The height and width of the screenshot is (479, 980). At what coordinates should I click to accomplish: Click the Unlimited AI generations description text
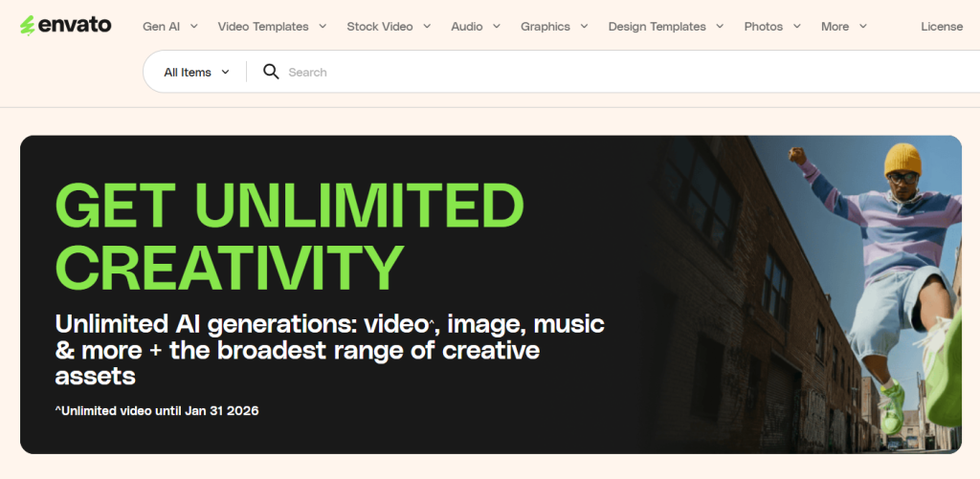coord(329,350)
